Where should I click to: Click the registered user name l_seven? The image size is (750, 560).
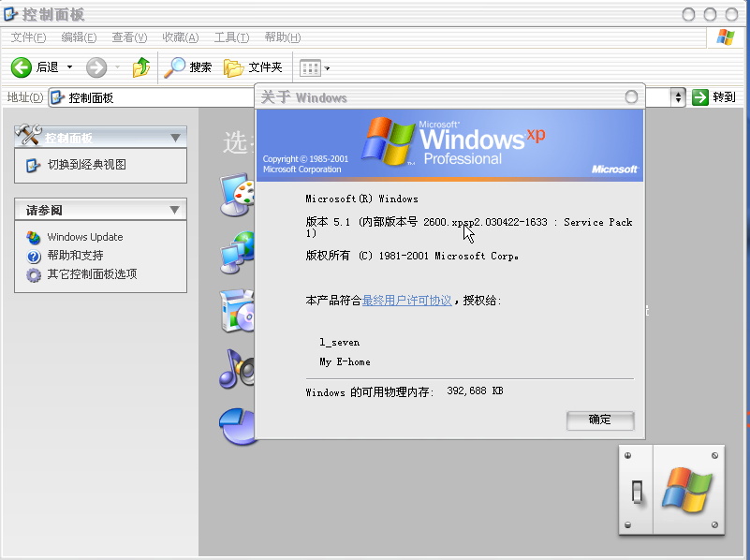pyautogui.click(x=340, y=343)
